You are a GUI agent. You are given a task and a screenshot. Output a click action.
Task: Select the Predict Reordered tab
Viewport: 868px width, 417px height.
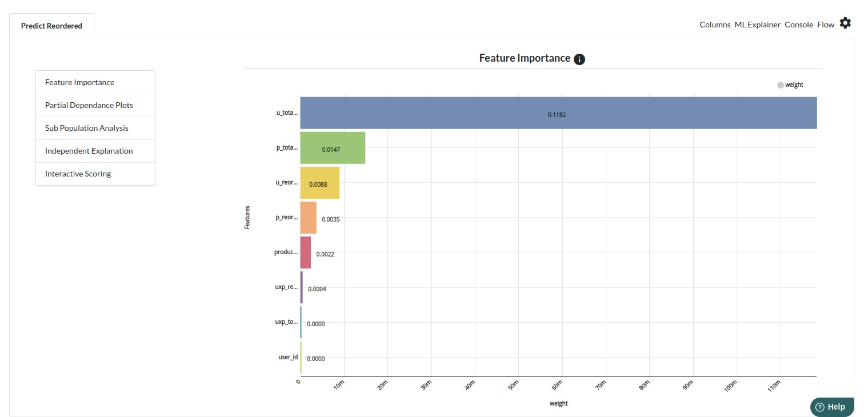(51, 26)
